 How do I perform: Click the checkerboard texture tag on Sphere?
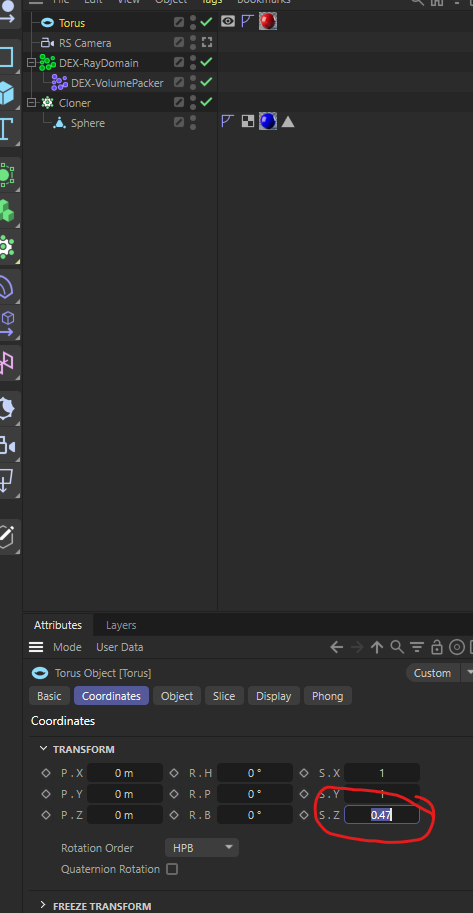248,121
